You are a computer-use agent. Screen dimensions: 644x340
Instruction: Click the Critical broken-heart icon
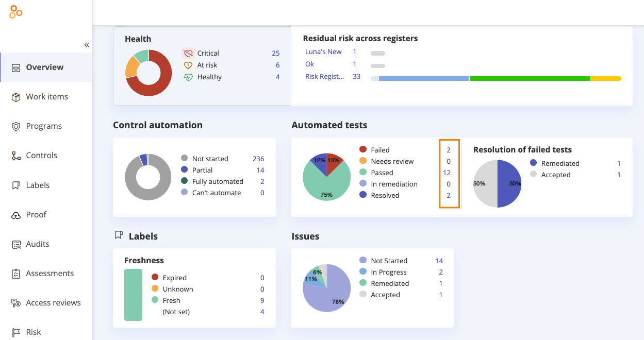click(x=188, y=53)
